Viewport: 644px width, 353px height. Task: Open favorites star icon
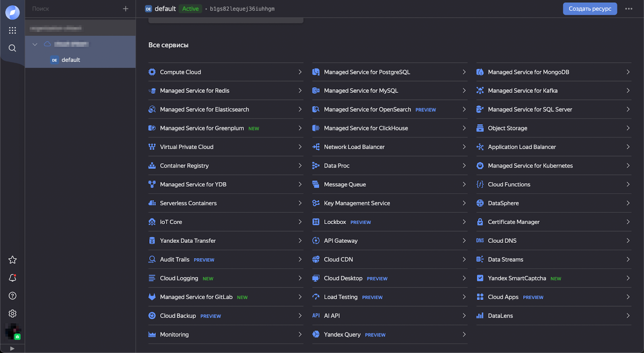coord(12,260)
